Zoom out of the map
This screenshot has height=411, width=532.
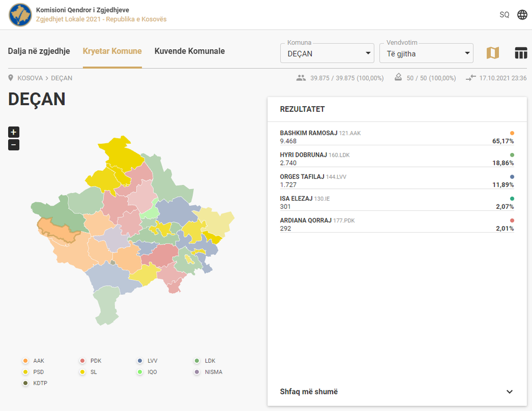coord(14,145)
